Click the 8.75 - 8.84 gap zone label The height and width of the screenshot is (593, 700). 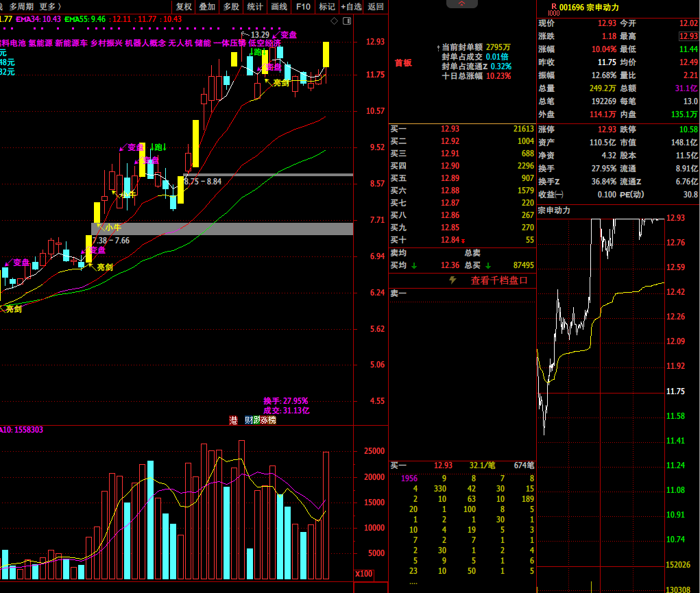[203, 182]
